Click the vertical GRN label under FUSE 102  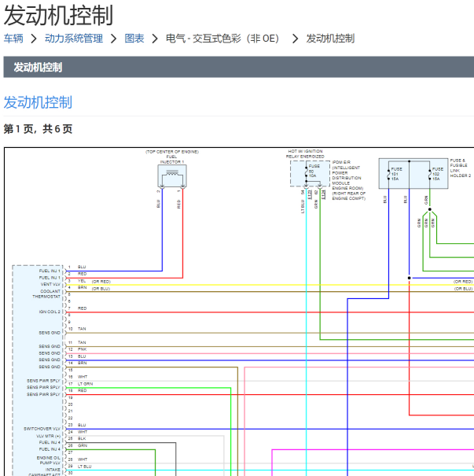click(426, 200)
